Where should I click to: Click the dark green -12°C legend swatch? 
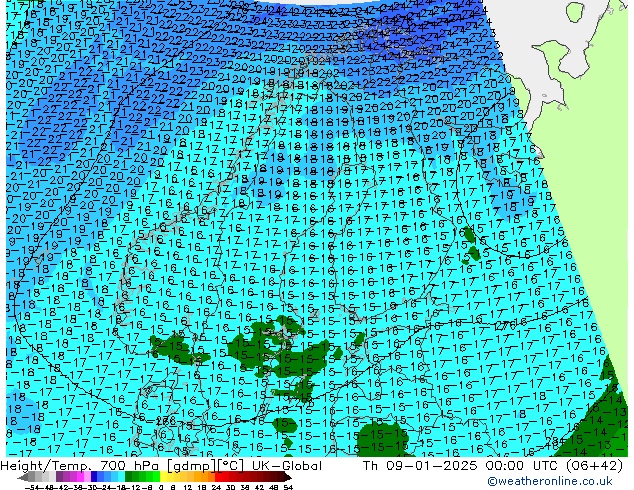pyautogui.click(x=129, y=476)
